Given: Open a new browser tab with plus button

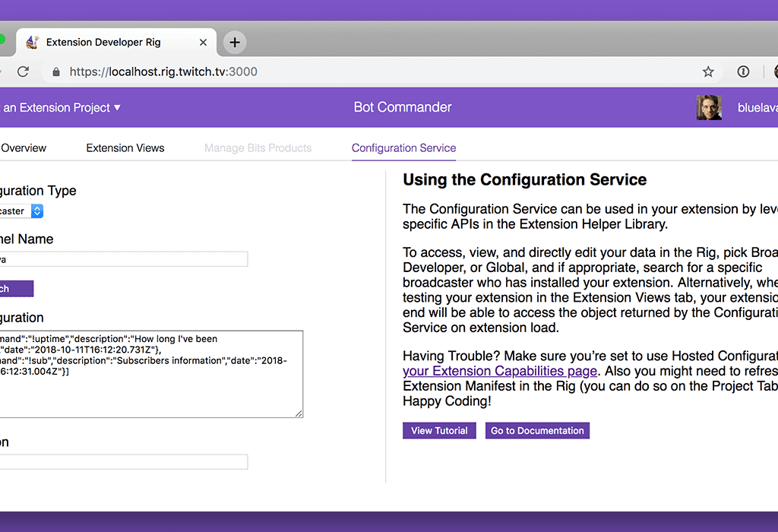Looking at the screenshot, I should (235, 43).
